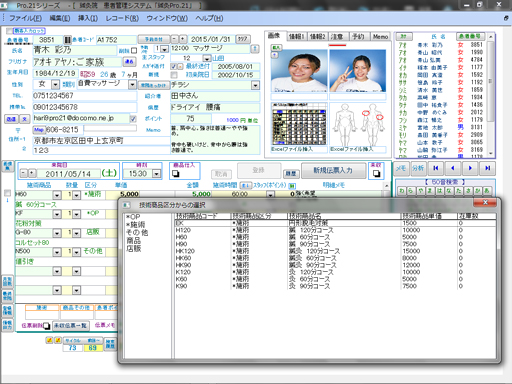Click the 伝票削除 stacked-square icon
The image size is (512, 384).
tap(46, 325)
